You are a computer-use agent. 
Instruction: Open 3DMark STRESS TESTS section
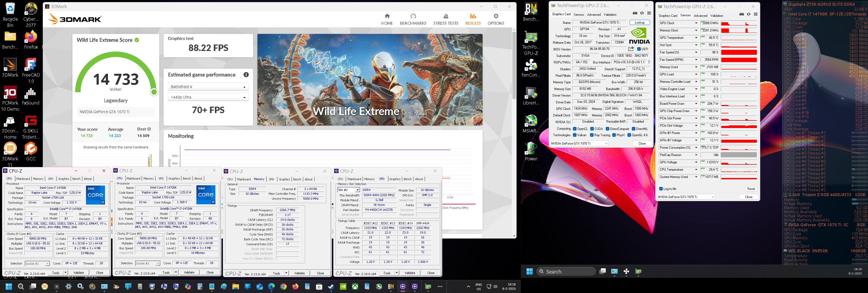(446, 19)
